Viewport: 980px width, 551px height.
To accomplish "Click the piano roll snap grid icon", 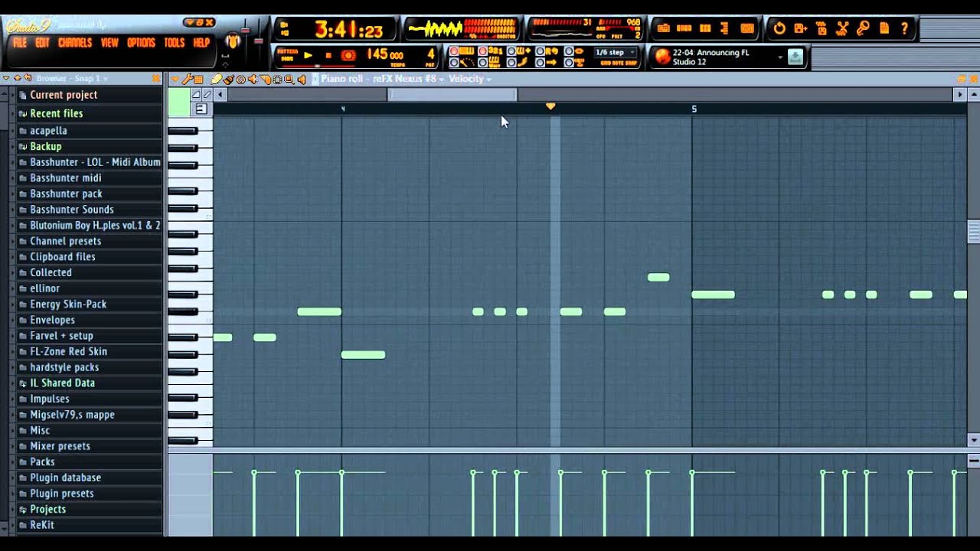I will pyautogui.click(x=198, y=79).
